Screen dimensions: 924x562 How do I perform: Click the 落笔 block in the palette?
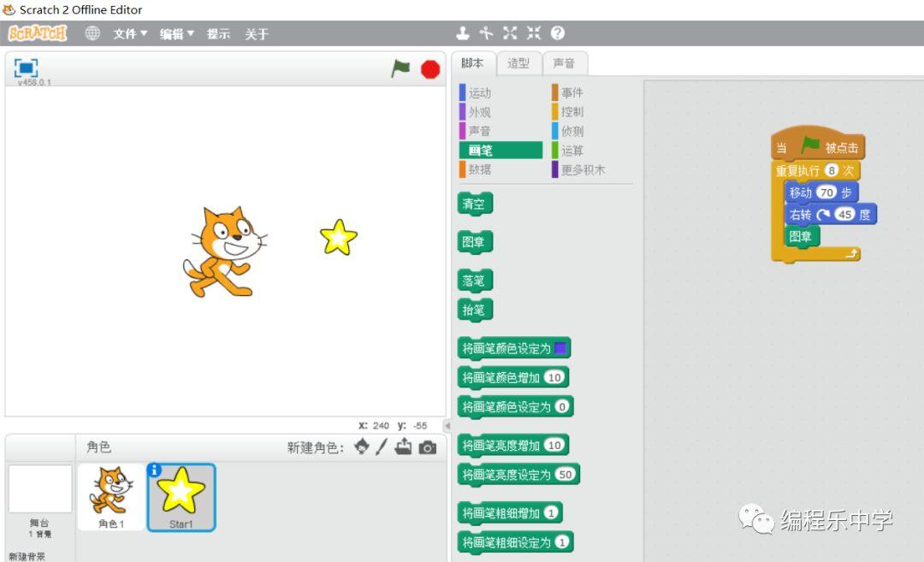(475, 281)
